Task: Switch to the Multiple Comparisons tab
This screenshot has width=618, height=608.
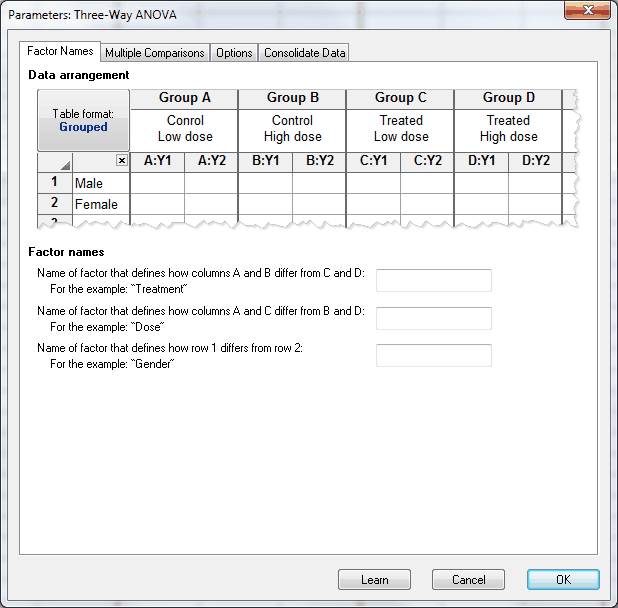Action: [155, 53]
